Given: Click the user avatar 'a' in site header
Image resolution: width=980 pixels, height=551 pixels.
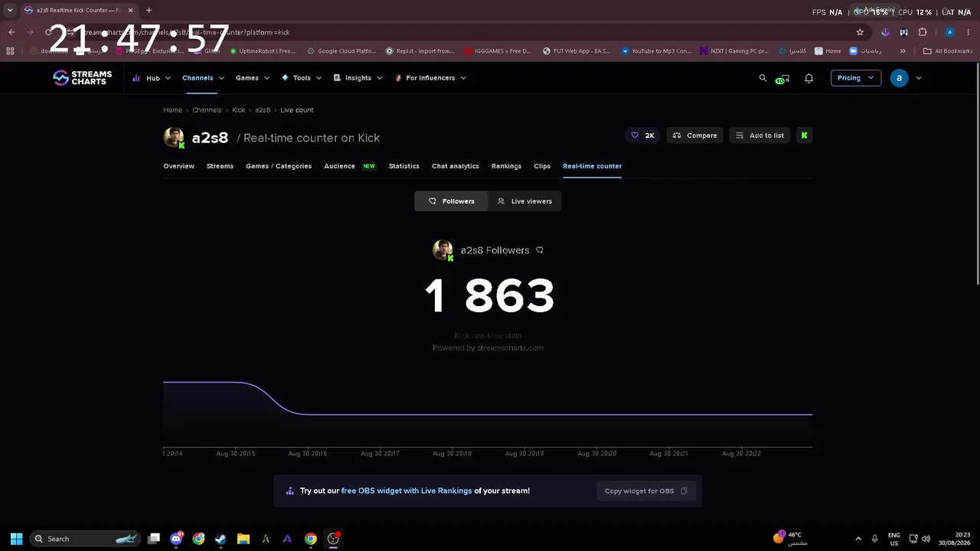Looking at the screenshot, I should pyautogui.click(x=900, y=77).
